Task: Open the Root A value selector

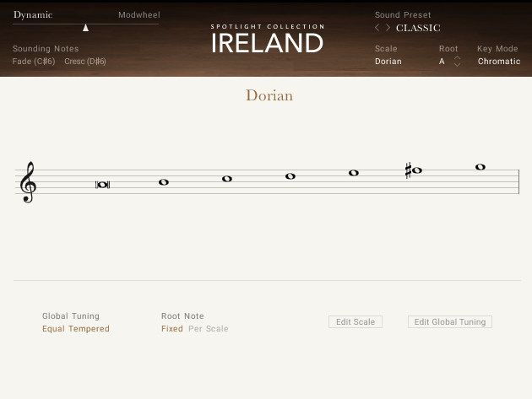Action: pos(442,62)
